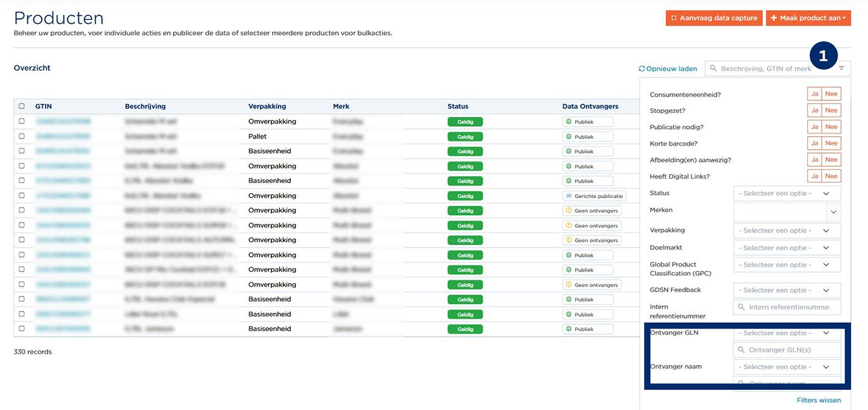Tick the select-all checkbox in table header
The height and width of the screenshot is (410, 868).
click(22, 106)
